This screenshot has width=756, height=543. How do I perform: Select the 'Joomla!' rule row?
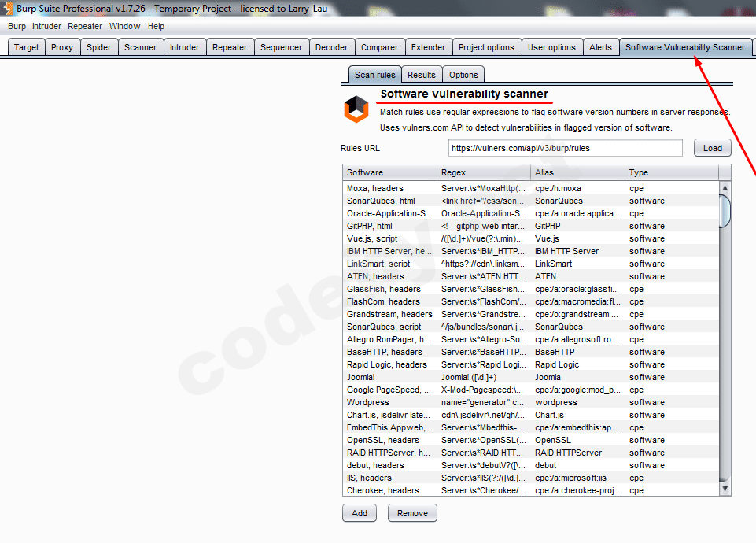click(x=530, y=377)
